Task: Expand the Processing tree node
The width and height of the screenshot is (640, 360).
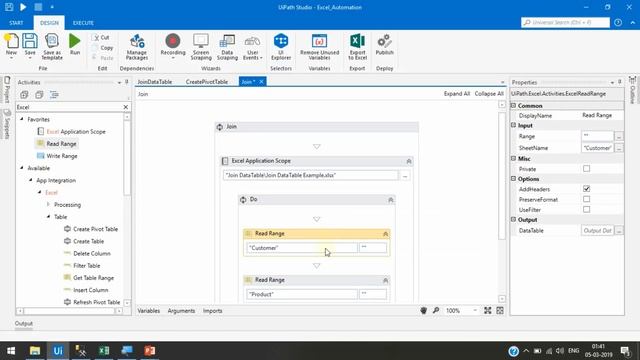Action: (49, 204)
